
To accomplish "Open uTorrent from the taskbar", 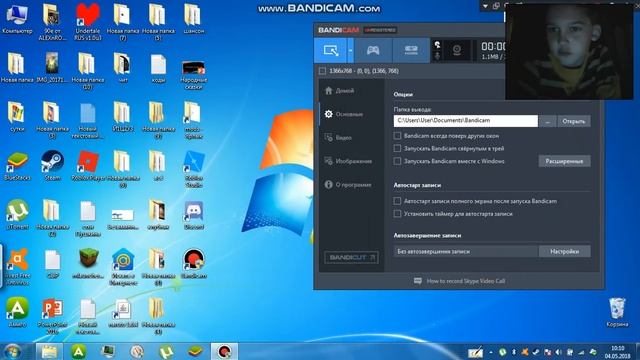I will 166,351.
